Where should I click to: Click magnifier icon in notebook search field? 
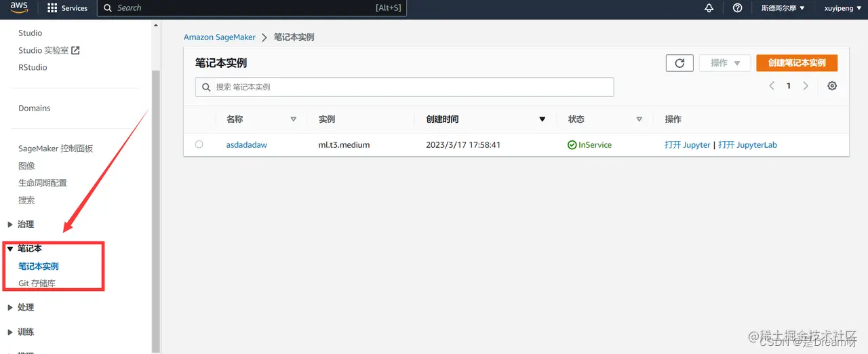tap(206, 87)
